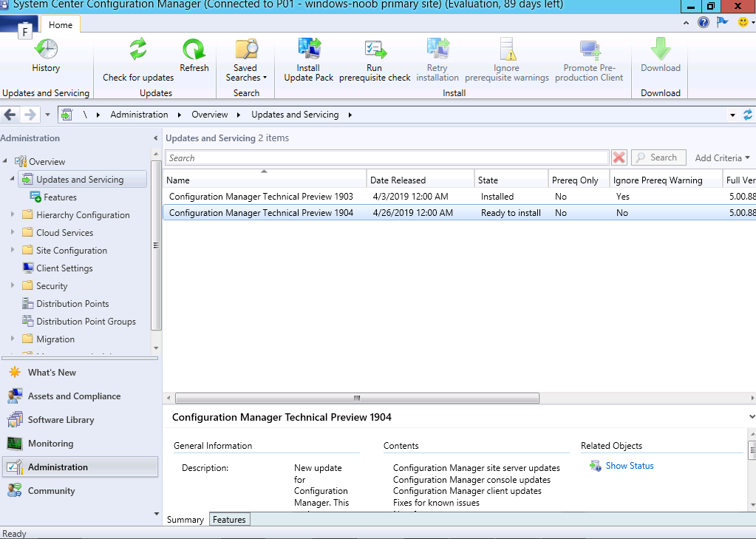Expand the Migration folder

[x=13, y=339]
